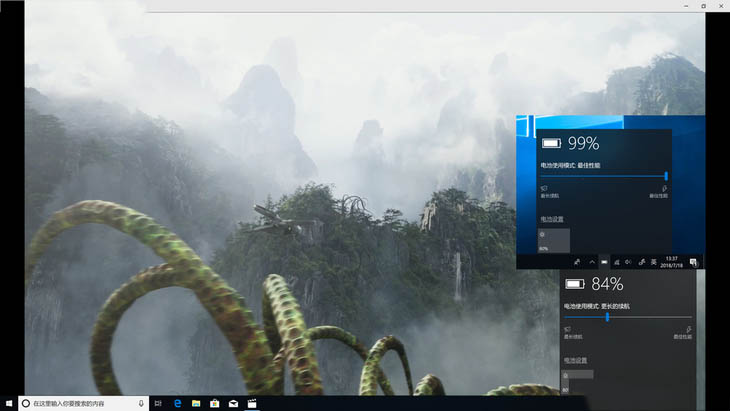Image resolution: width=730 pixels, height=411 pixels.
Task: Click the battery icon beside 99%
Action: pos(551,143)
